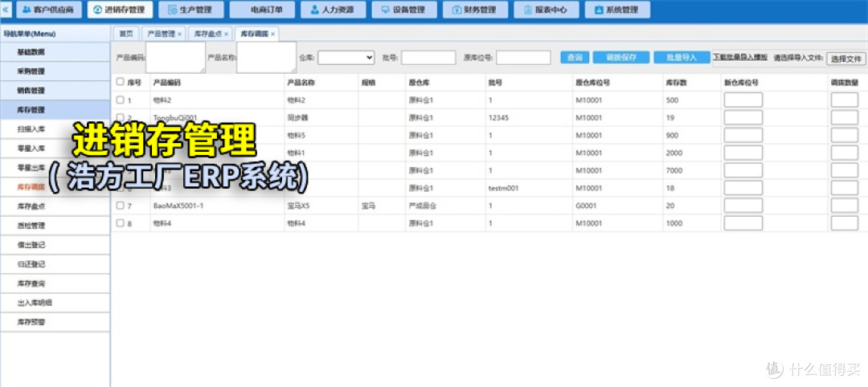
Task: Check the row 8 物料4 checkbox
Action: click(121, 223)
